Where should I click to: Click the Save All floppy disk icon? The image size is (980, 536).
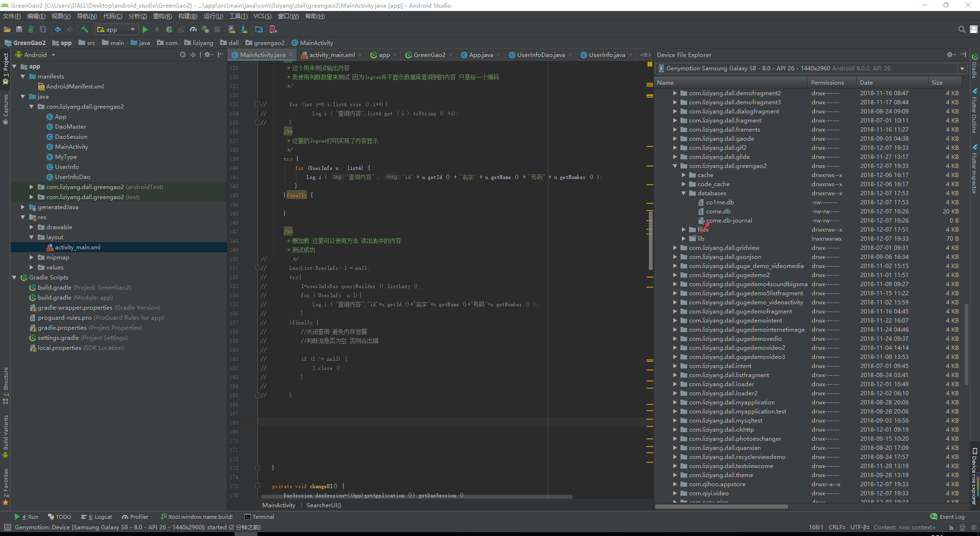click(19, 30)
